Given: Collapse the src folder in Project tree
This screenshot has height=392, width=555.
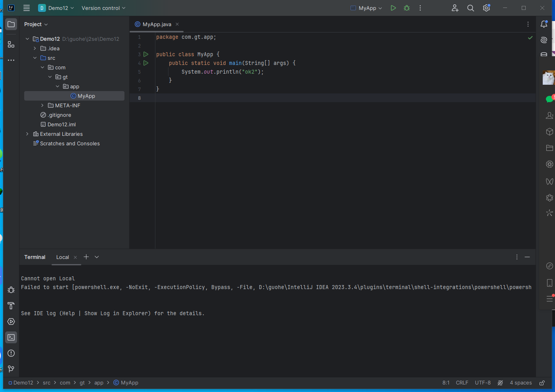Looking at the screenshot, I should (35, 57).
